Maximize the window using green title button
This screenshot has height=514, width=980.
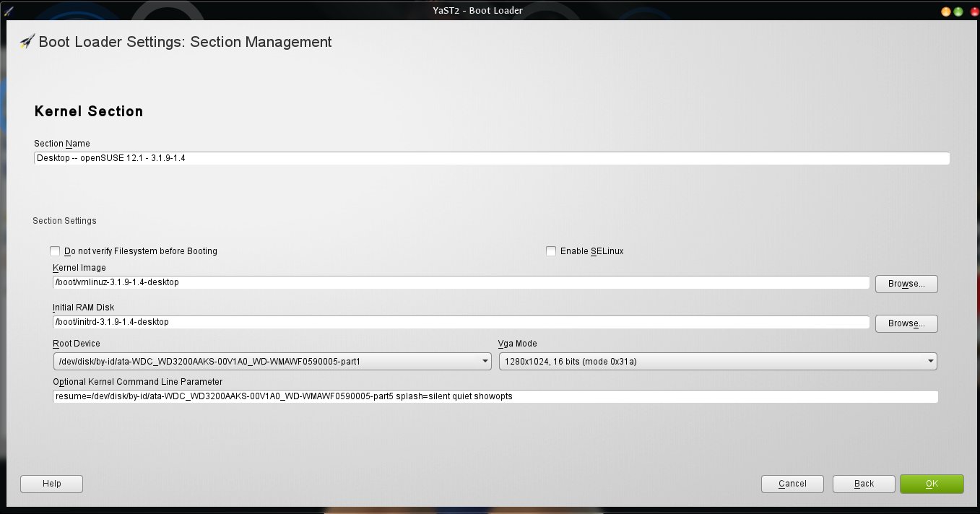point(958,12)
